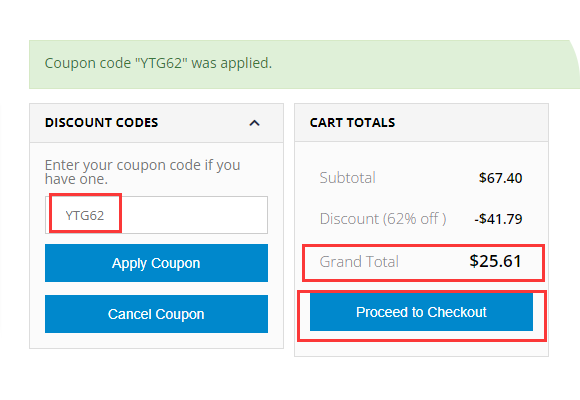Collapse the Discount Codes section chevron
The width and height of the screenshot is (580, 400).
(254, 123)
